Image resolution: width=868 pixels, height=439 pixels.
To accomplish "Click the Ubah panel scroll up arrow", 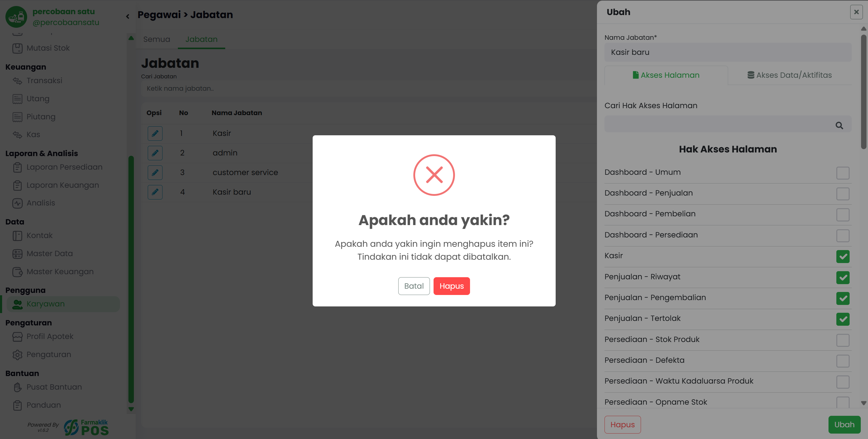I will coord(863,29).
